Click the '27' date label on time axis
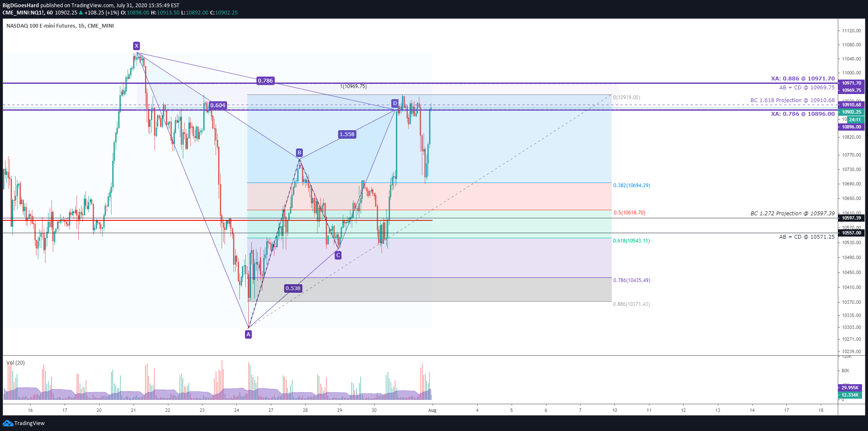 click(x=271, y=411)
